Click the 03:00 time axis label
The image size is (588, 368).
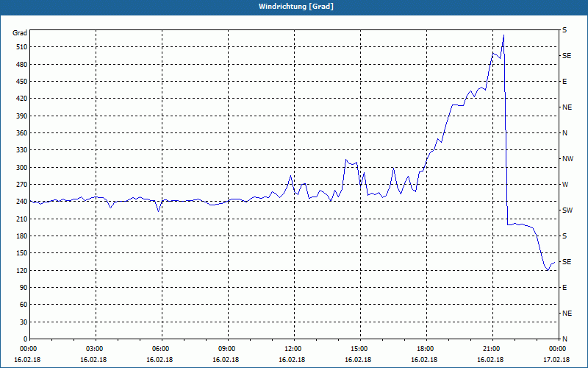pos(96,349)
